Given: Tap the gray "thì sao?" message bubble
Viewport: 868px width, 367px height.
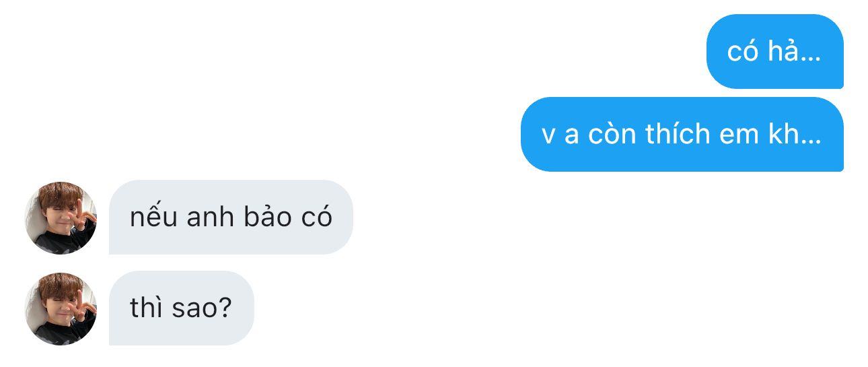Looking at the screenshot, I should pyautogui.click(x=182, y=308).
